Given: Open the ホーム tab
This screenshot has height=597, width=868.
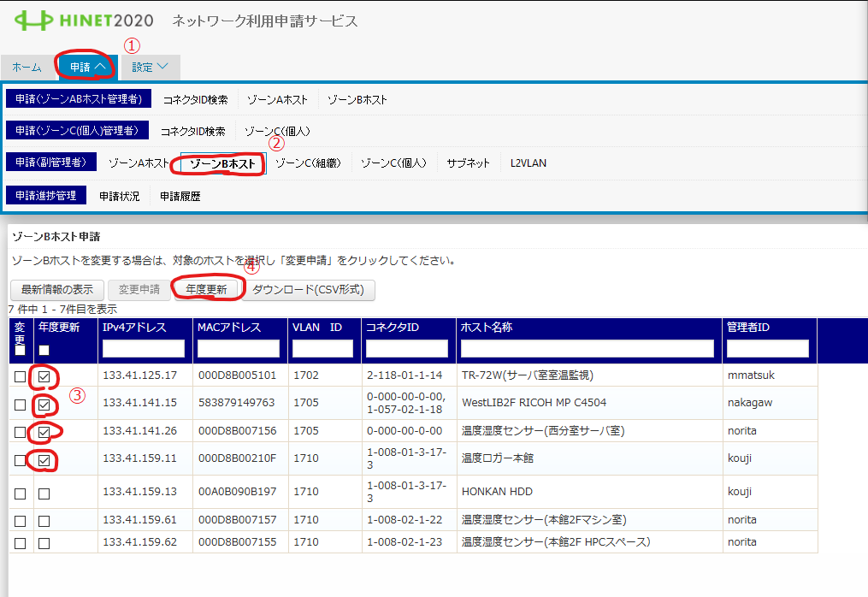Looking at the screenshot, I should (27, 67).
